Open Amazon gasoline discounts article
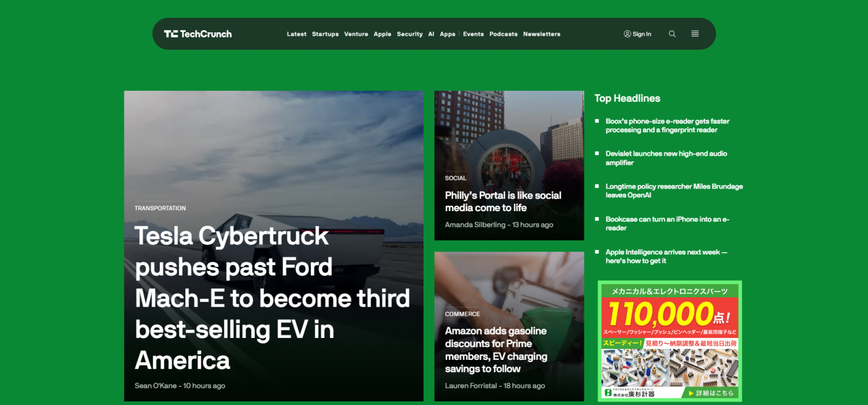 pyautogui.click(x=496, y=349)
